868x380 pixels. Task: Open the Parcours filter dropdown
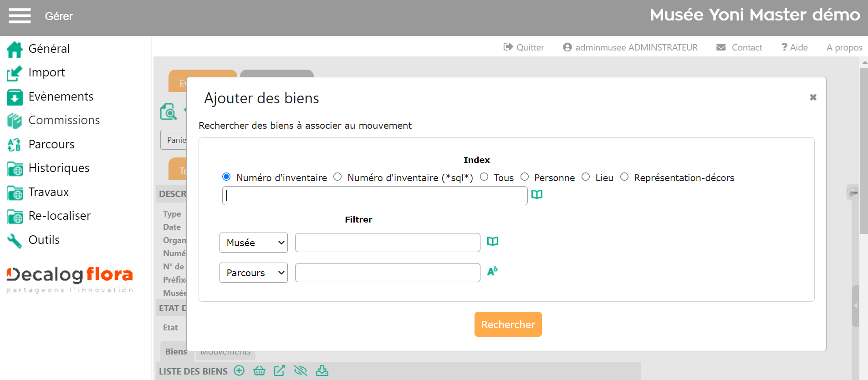(253, 273)
